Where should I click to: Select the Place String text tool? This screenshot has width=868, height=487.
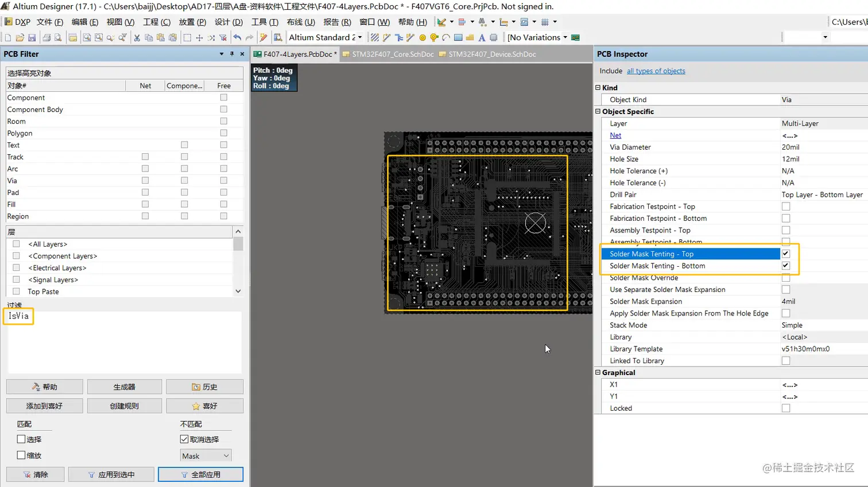[x=482, y=38]
